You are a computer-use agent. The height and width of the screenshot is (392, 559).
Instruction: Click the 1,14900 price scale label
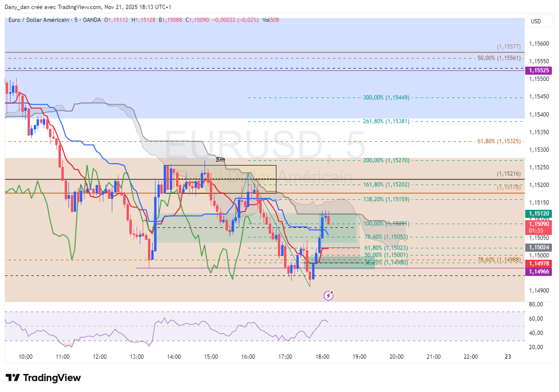pyautogui.click(x=539, y=291)
